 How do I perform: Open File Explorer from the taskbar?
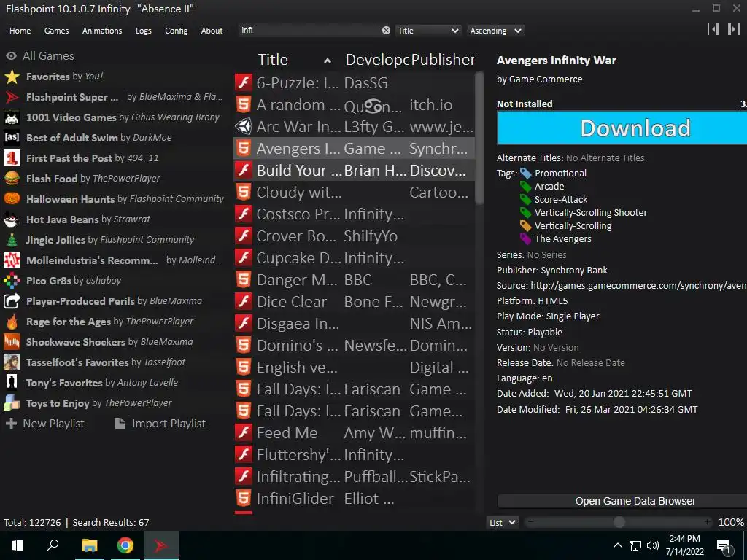(x=89, y=545)
